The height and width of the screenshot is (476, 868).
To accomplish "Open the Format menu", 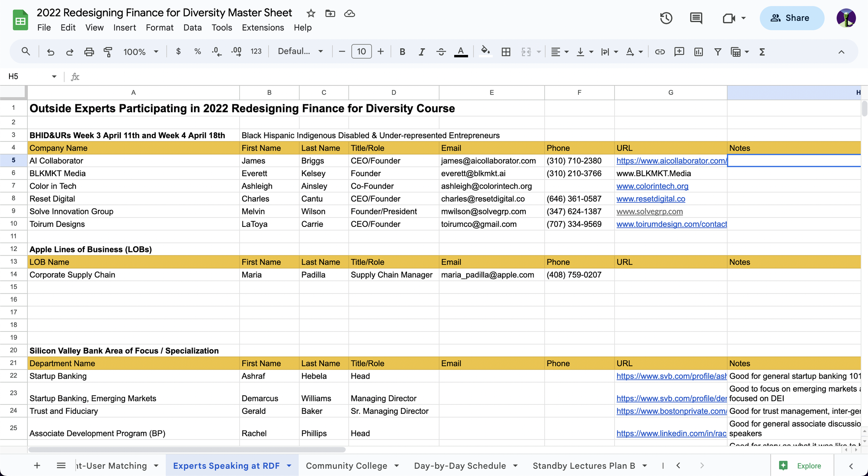I will pyautogui.click(x=159, y=27).
